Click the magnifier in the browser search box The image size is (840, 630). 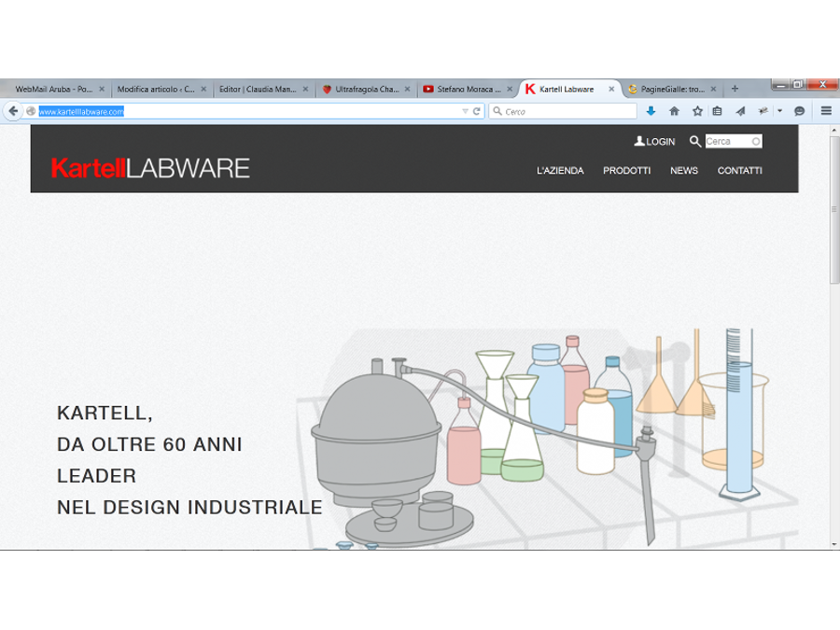pyautogui.click(x=497, y=111)
